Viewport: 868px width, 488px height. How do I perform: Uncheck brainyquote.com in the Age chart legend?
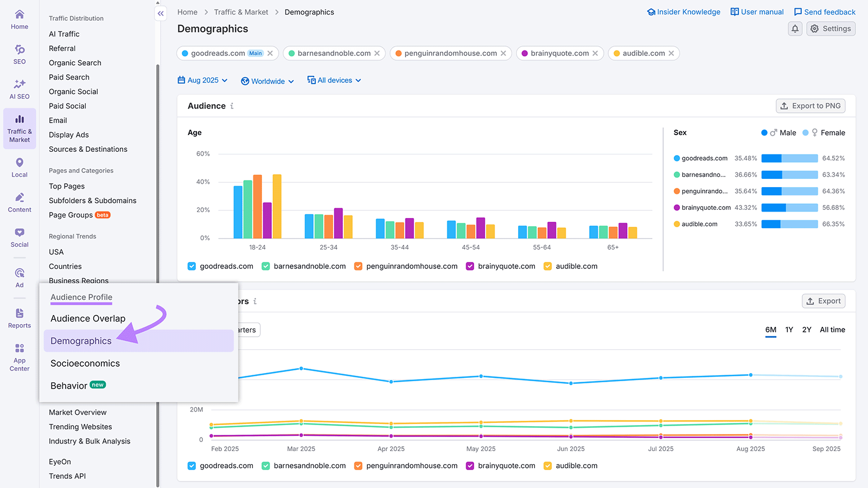[470, 266]
